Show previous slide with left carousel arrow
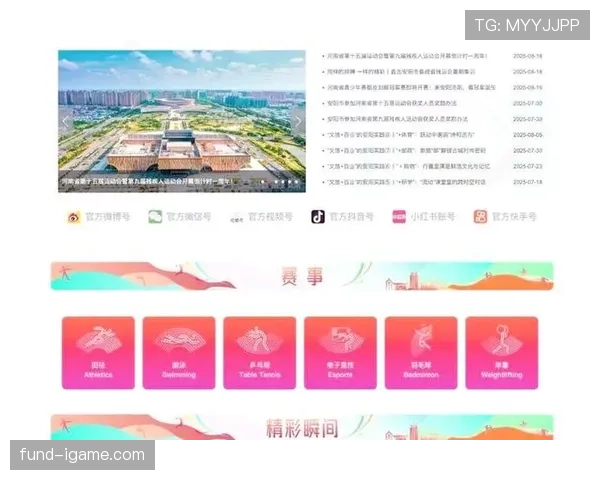600x480 pixels. [65, 121]
